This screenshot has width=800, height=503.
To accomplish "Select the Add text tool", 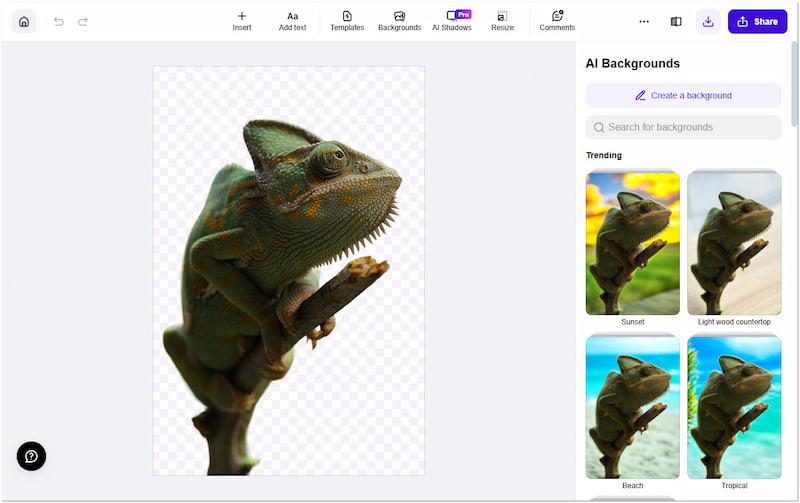I will [292, 21].
